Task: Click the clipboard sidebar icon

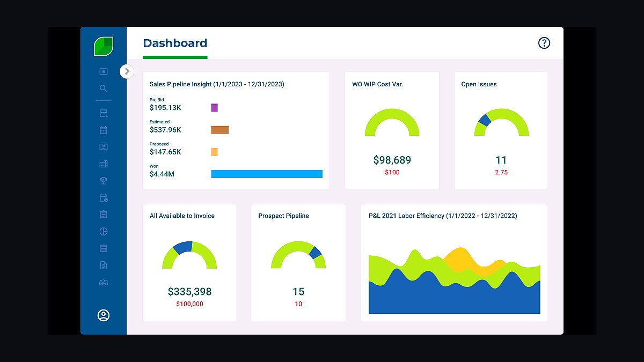Action: [x=104, y=215]
